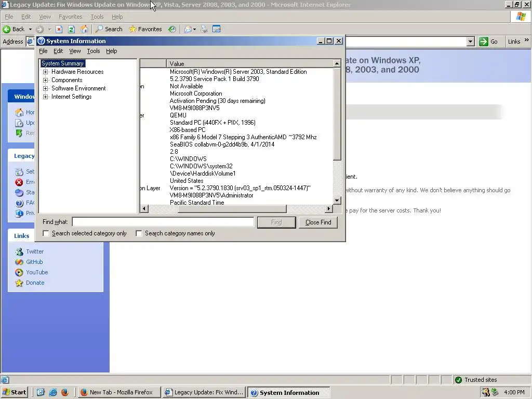Screen dimensions: 532x399
Task: Click the Start button
Action: pyautogui.click(x=14, y=393)
